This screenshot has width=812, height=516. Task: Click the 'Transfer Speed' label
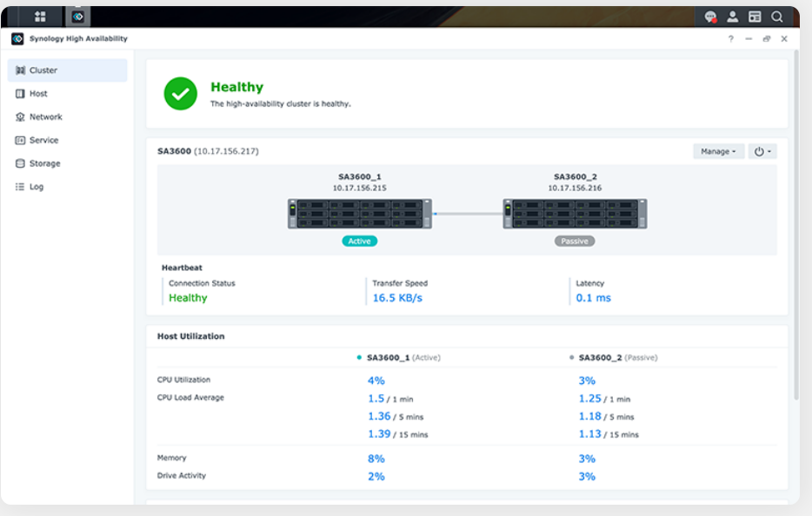tap(400, 283)
